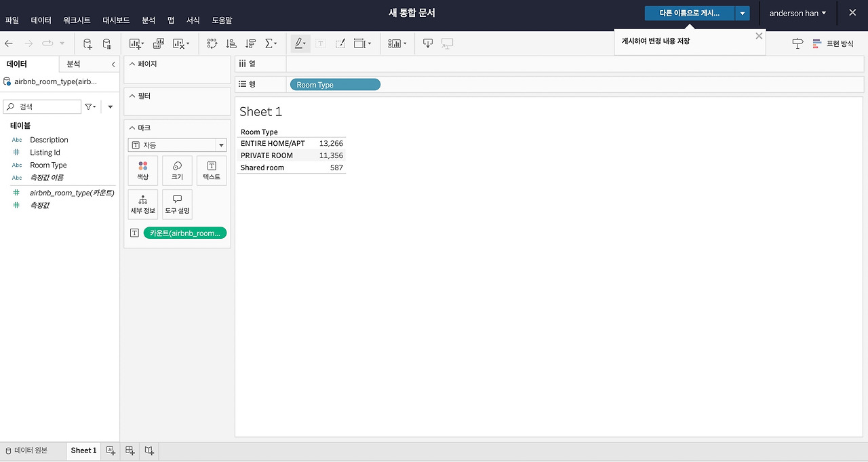Click the Sort Descending icon
Viewport: 868px width, 462px height.
tap(251, 43)
